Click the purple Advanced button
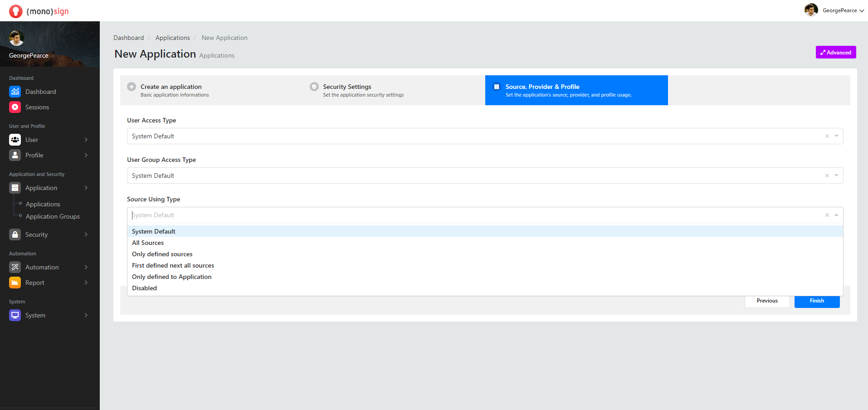The width and height of the screenshot is (868, 410). pyautogui.click(x=835, y=52)
